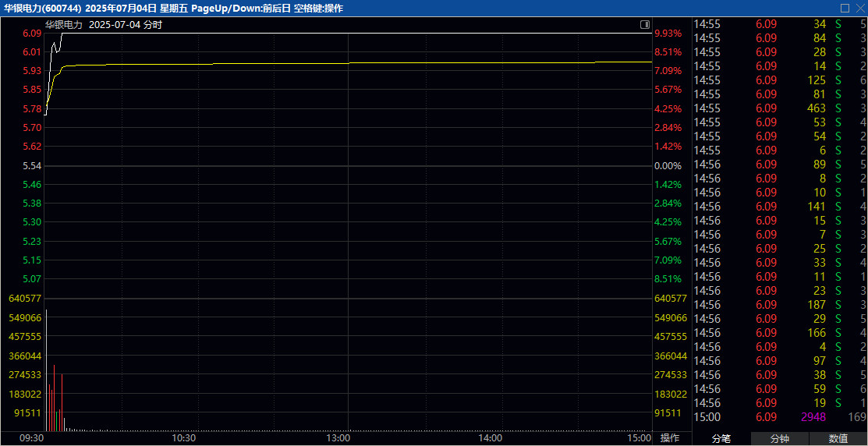This screenshot has height=446, width=868.
Task: Click the 0.00% baseline percentage label
Action: (668, 166)
